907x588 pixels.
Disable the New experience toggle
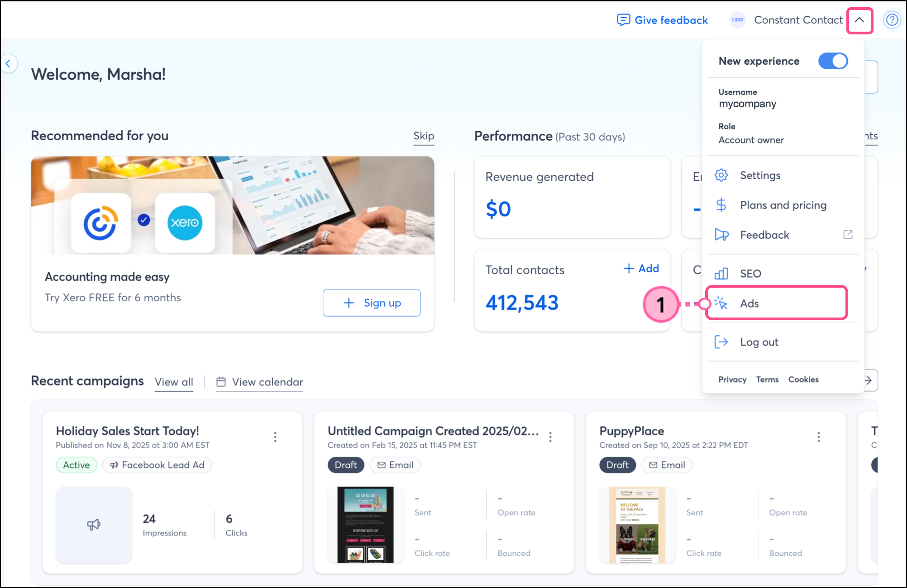(x=833, y=61)
